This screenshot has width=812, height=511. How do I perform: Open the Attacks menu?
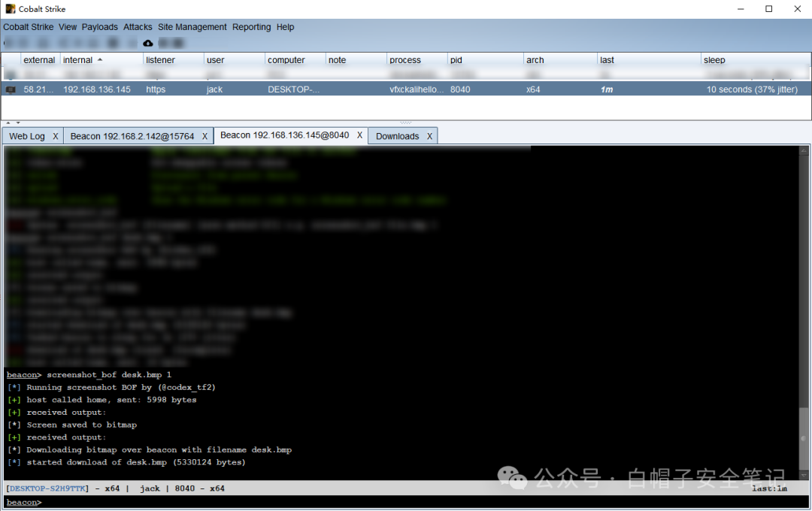pyautogui.click(x=138, y=27)
